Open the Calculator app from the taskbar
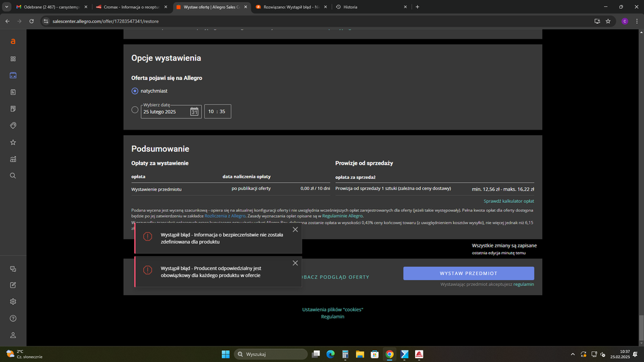This screenshot has height=362, width=644. click(x=345, y=354)
